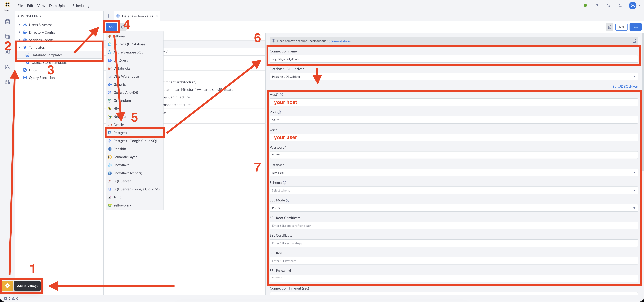Click the Host input field
The width and height of the screenshot is (644, 302).
454,102
